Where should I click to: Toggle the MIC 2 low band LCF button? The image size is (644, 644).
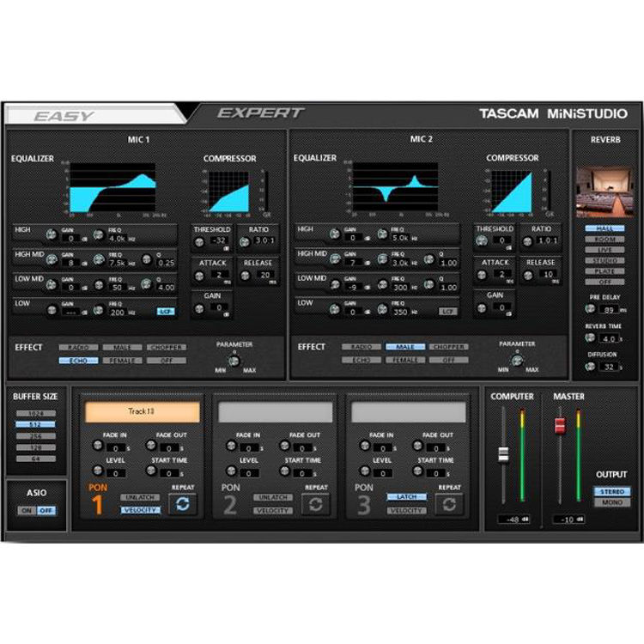point(447,312)
